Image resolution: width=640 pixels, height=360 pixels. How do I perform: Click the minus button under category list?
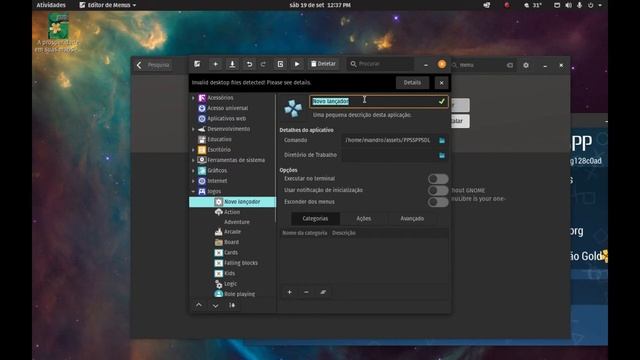[306, 292]
